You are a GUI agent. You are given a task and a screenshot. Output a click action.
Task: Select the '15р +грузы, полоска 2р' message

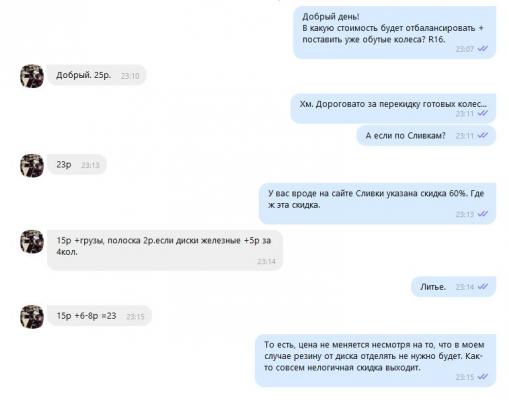click(x=165, y=250)
